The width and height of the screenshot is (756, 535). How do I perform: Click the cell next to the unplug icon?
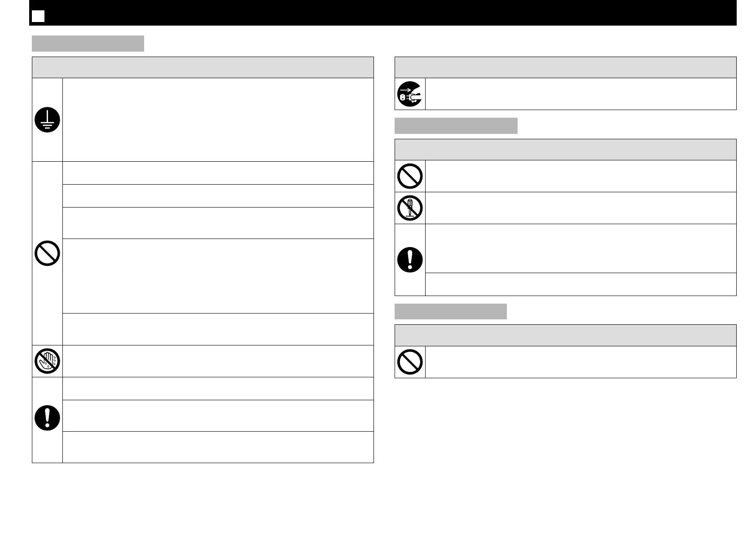[x=580, y=94]
